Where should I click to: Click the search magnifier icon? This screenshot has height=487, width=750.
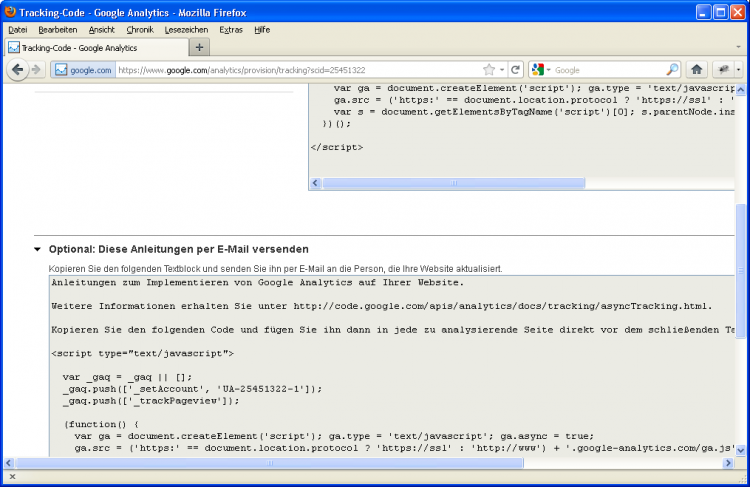(x=671, y=70)
